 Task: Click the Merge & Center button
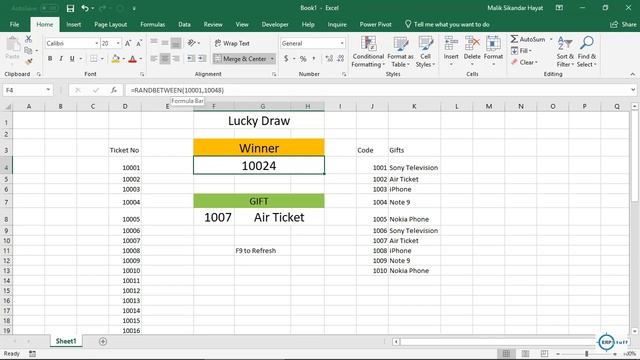[x=240, y=59]
